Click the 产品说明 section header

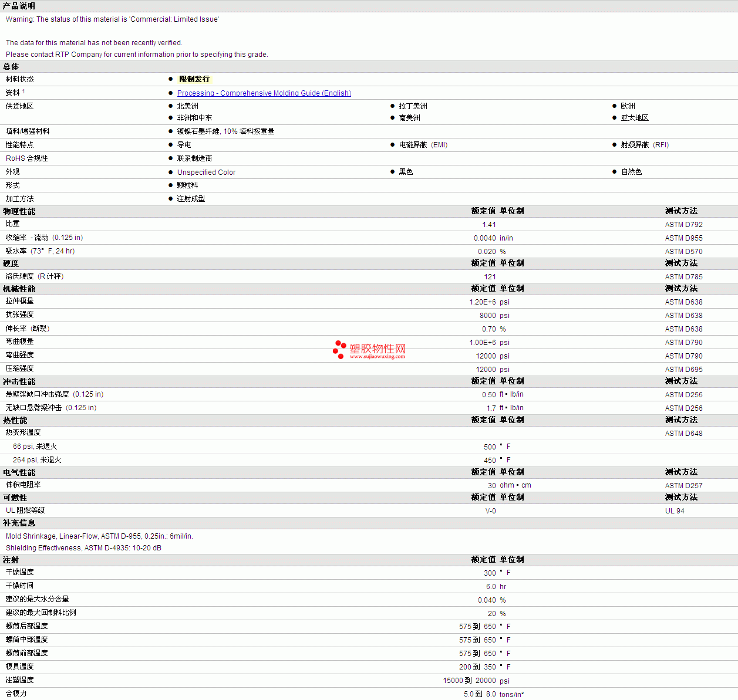[19, 6]
